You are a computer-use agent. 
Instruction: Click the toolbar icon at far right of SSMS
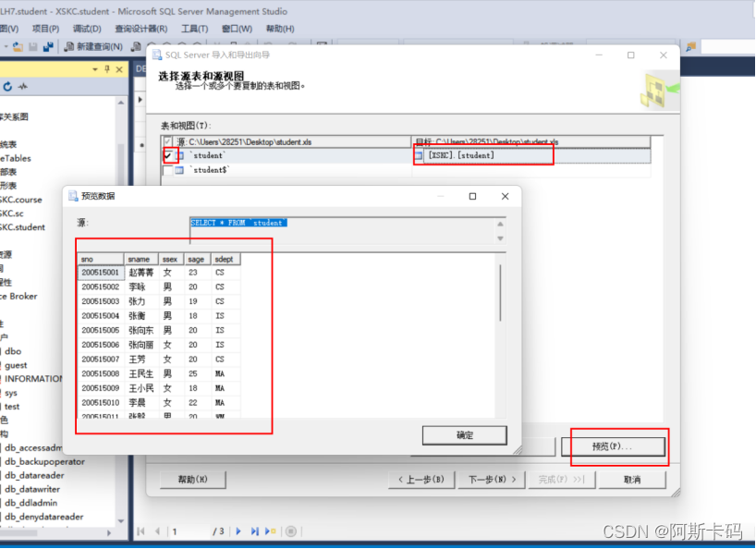[691, 47]
